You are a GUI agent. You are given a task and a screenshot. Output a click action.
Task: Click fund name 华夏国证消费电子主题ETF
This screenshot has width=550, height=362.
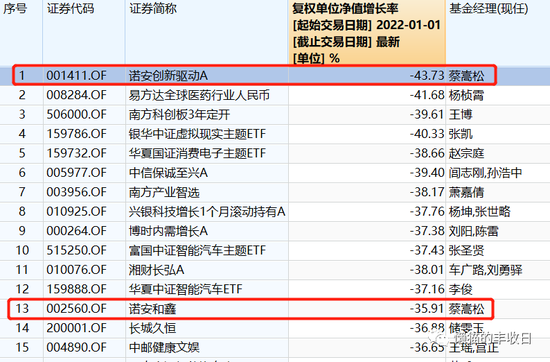click(x=197, y=153)
